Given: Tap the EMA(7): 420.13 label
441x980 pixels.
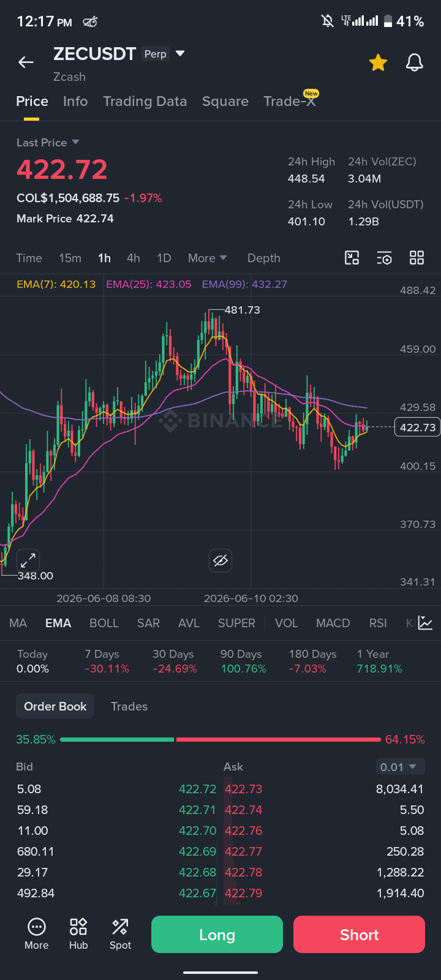Looking at the screenshot, I should click(x=56, y=284).
